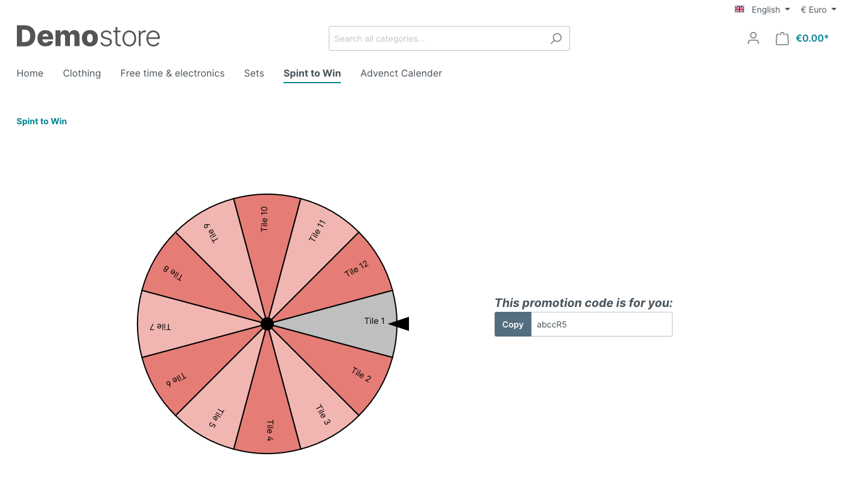Open the Sets category

point(254,73)
